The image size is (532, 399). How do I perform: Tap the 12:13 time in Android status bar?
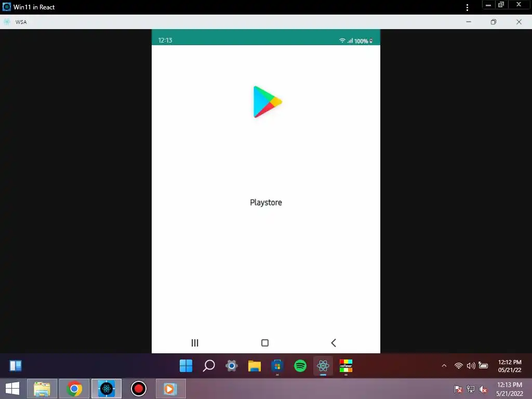[x=165, y=41]
